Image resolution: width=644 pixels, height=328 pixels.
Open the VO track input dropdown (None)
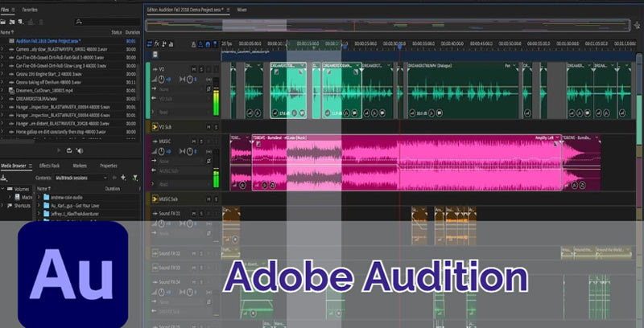[180, 89]
